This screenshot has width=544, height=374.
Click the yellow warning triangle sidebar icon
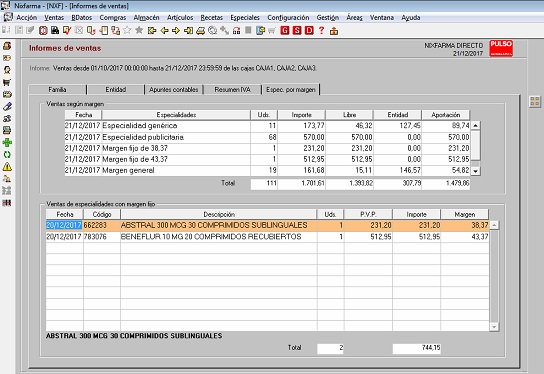point(7,167)
